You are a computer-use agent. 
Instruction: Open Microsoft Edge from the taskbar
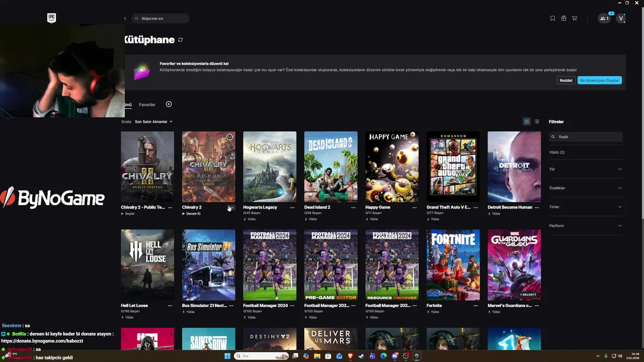pos(383,356)
